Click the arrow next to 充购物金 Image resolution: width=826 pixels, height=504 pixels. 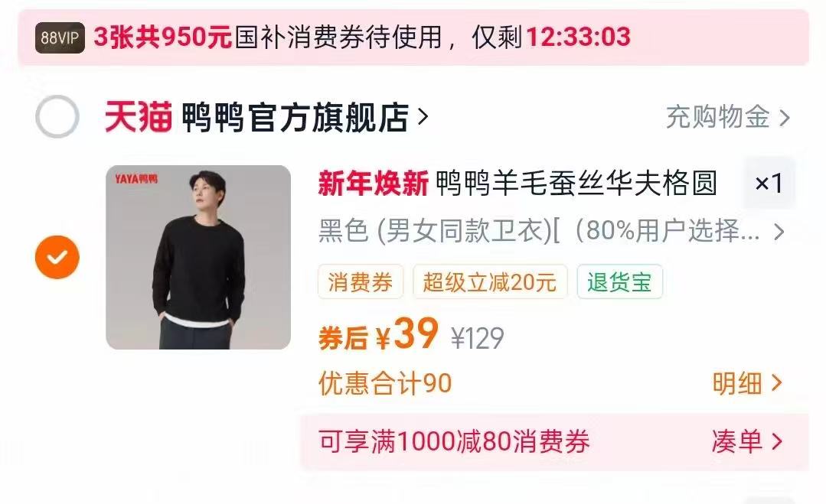(785, 117)
